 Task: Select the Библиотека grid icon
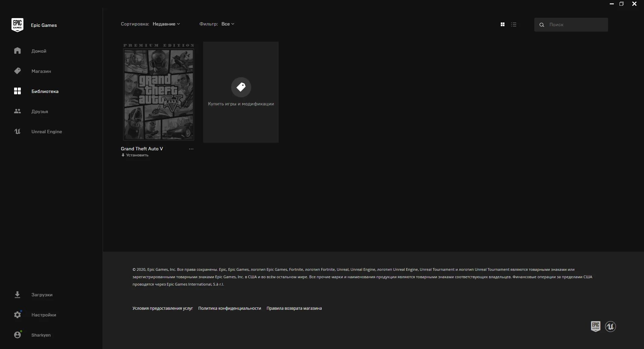[x=17, y=91]
